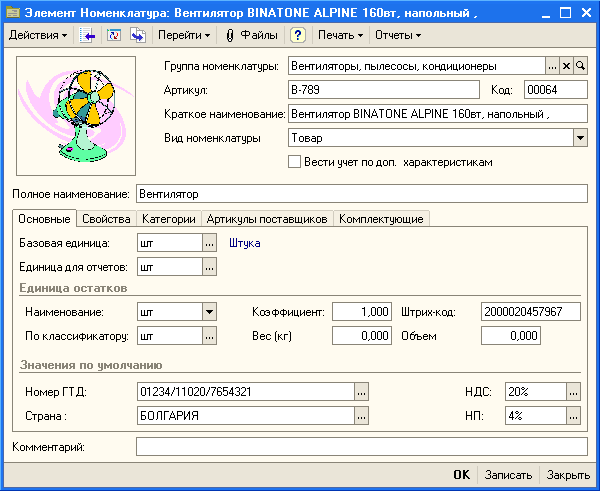Open the Перейти dropdown menu
600x491 pixels.
[x=184, y=35]
